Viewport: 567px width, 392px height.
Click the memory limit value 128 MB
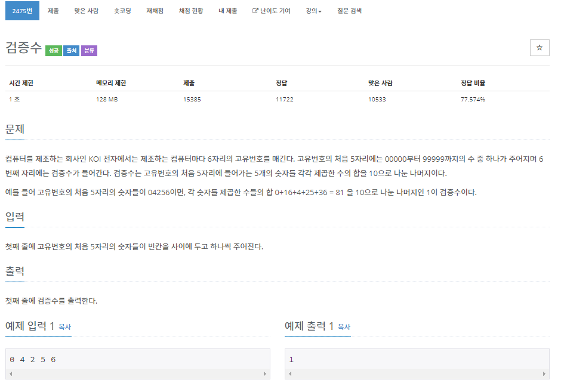click(107, 100)
